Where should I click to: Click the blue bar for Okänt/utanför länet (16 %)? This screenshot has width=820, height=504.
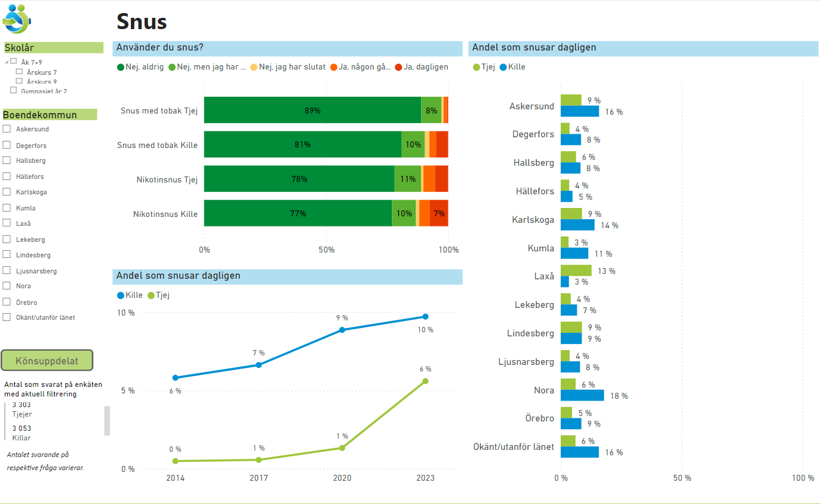click(x=580, y=452)
